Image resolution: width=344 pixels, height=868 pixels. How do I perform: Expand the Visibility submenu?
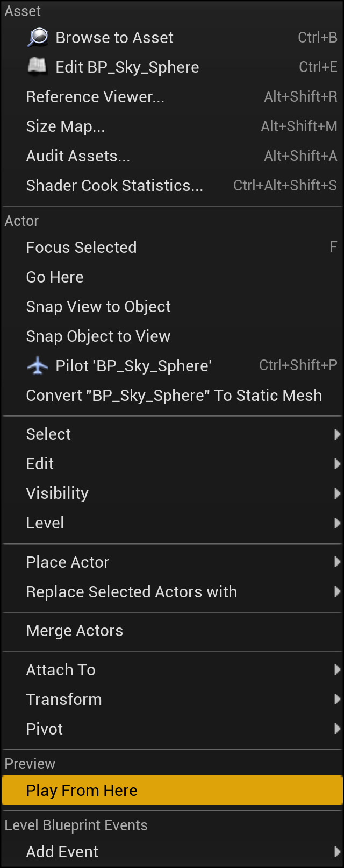58,493
